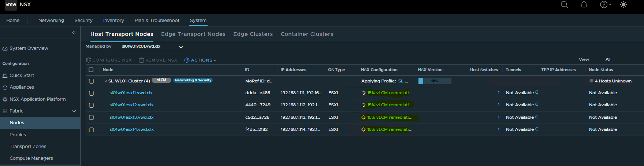This screenshot has width=644, height=166.
Task: Click the grey status dot for 4 Hosts Unknown
Action: pyautogui.click(x=591, y=81)
